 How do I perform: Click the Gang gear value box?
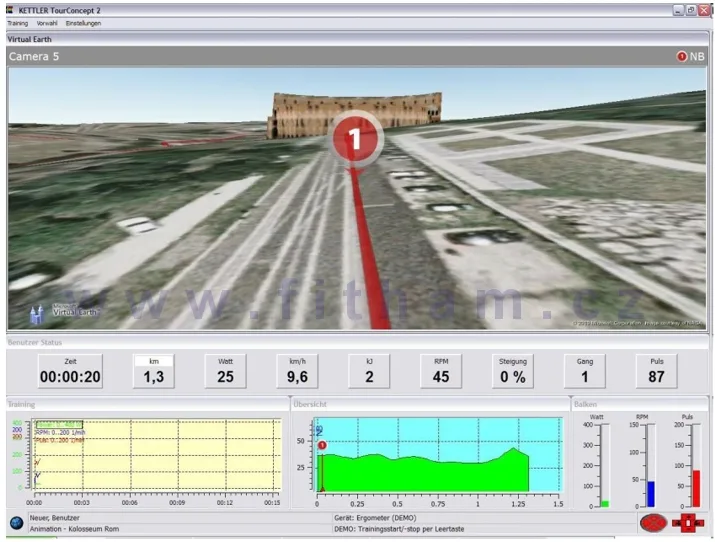584,371
